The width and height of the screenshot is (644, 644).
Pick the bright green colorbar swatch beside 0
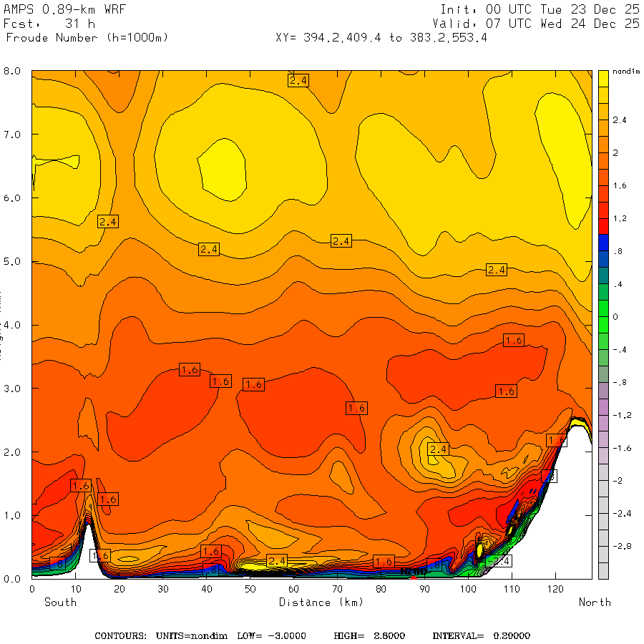click(603, 308)
